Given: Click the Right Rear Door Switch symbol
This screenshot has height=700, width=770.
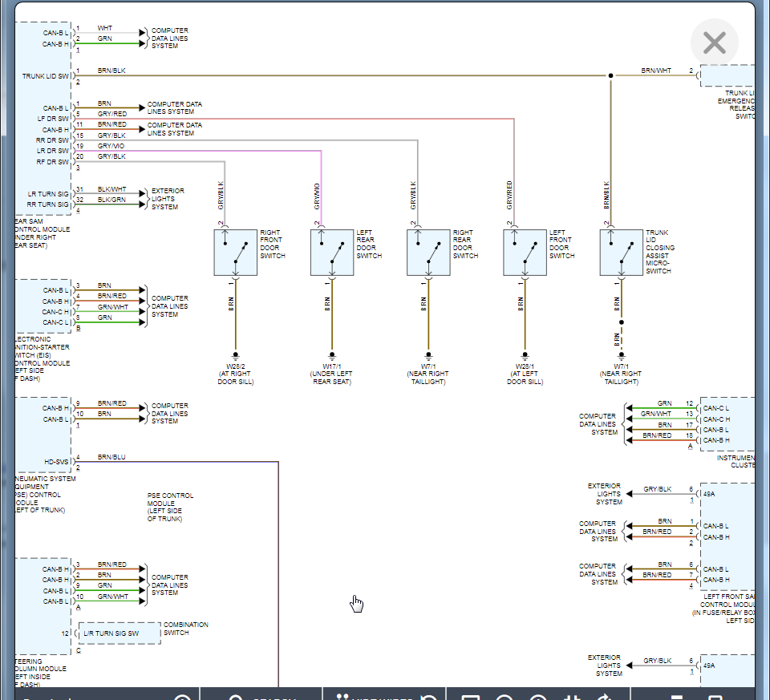Looking at the screenshot, I should point(428,253).
